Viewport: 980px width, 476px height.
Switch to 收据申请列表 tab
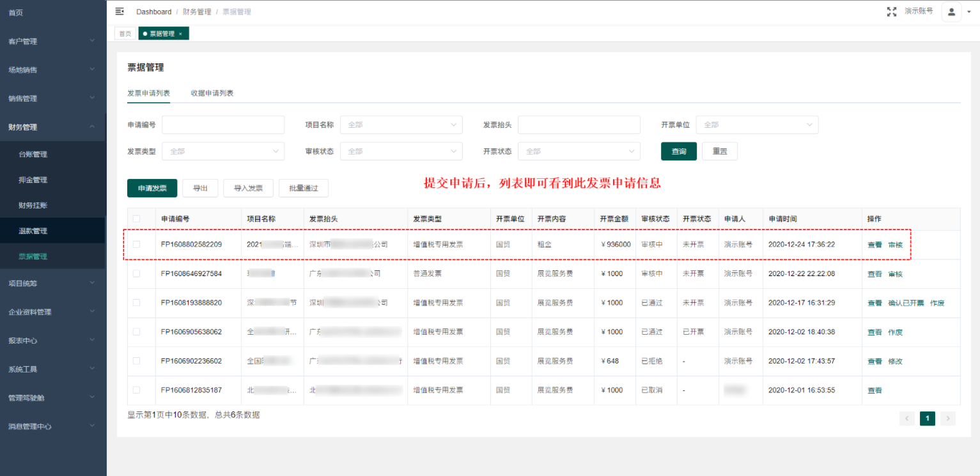212,93
